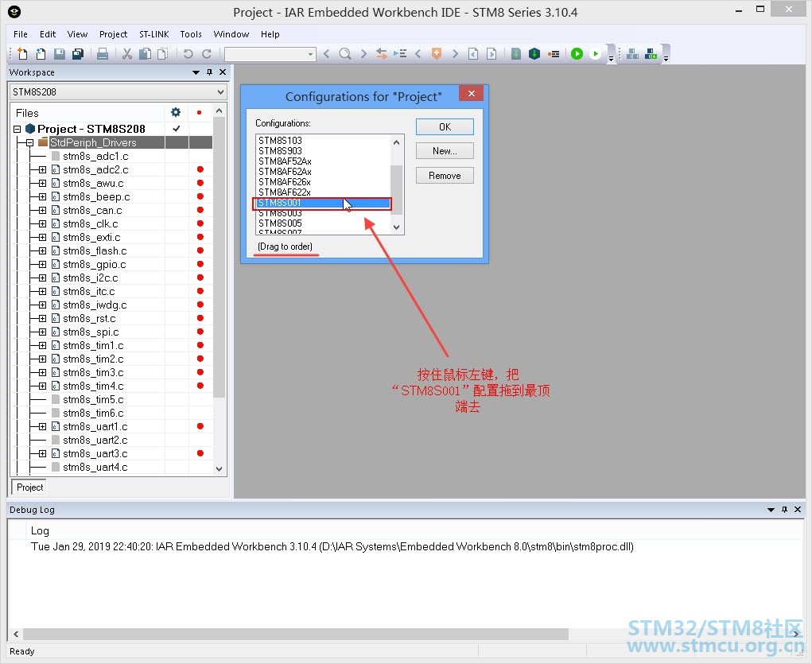Open the Project menu

[114, 34]
